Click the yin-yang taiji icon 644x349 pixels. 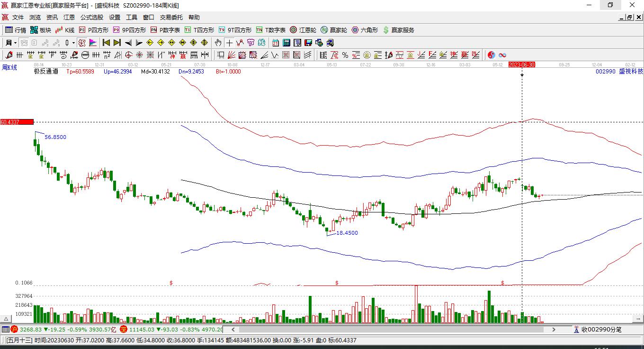pos(492,55)
